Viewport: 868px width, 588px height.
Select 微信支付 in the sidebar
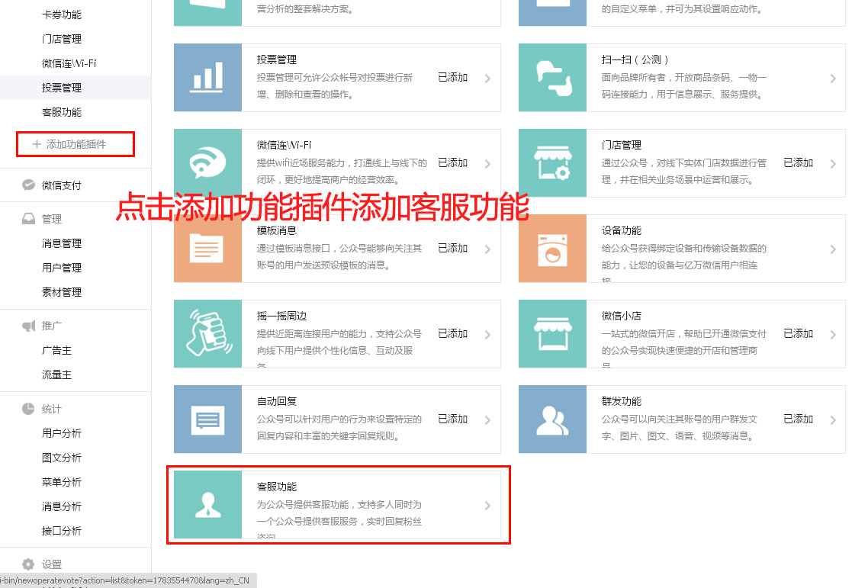[x=61, y=185]
